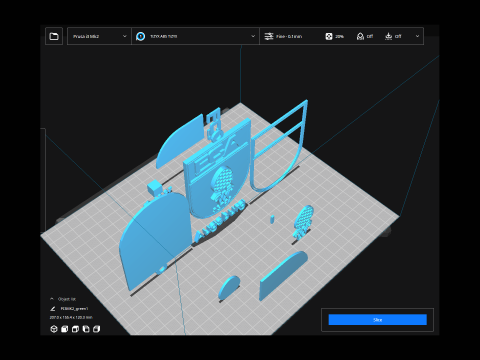Screen dimensions: 480x360
Task: Switch to the 3D perspective view icon
Action: pos(54,329)
